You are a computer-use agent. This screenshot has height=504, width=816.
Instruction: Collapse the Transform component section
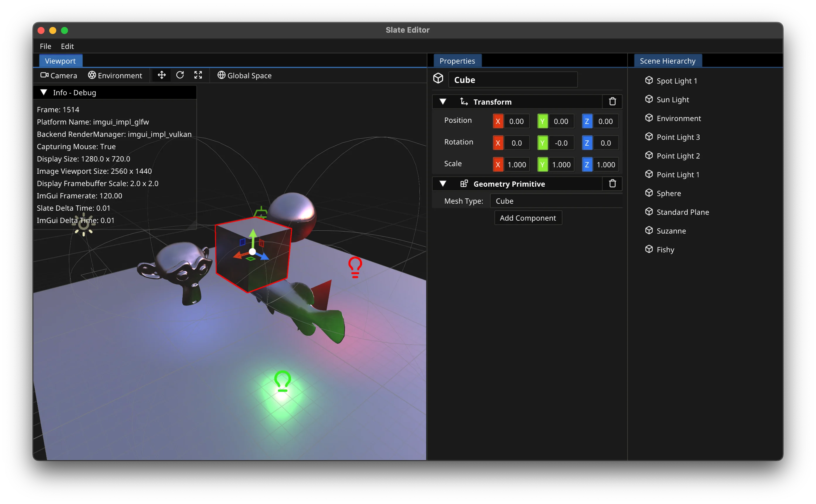tap(443, 102)
